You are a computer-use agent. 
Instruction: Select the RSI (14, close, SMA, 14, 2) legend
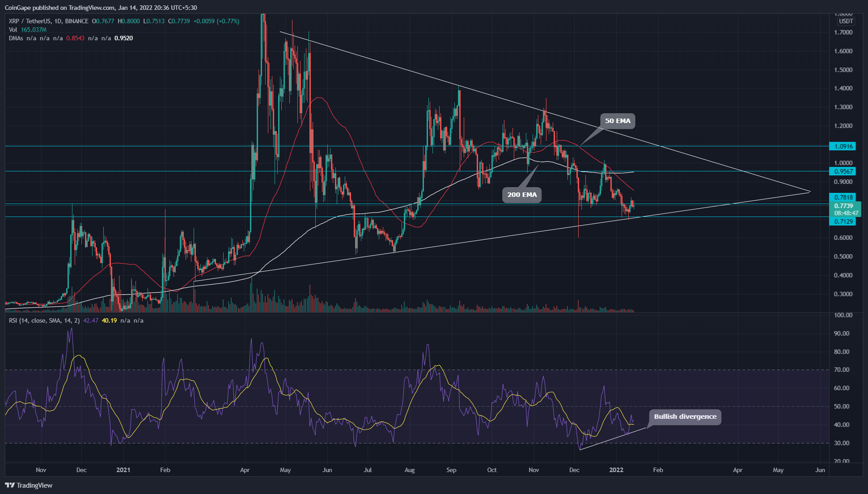[45, 320]
